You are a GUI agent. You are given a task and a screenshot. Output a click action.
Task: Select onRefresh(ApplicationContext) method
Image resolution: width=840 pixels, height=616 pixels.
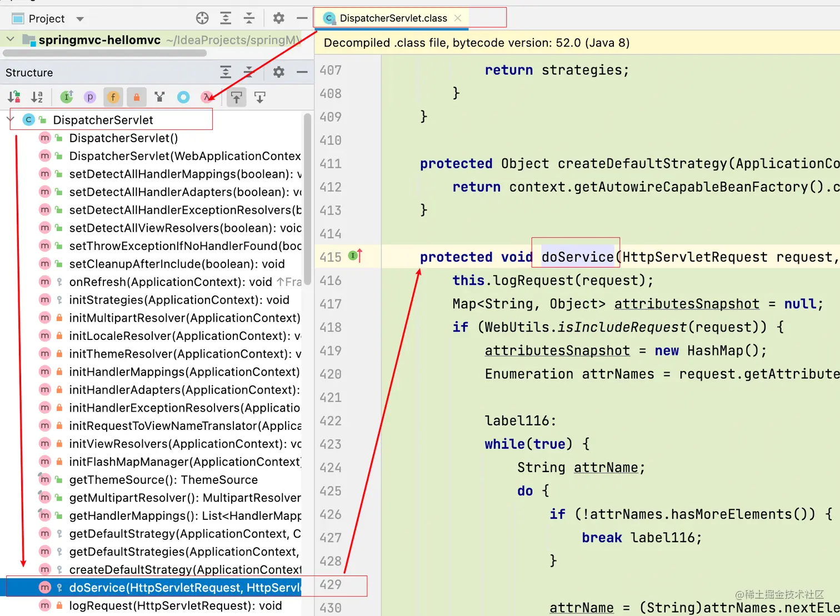[x=185, y=282]
